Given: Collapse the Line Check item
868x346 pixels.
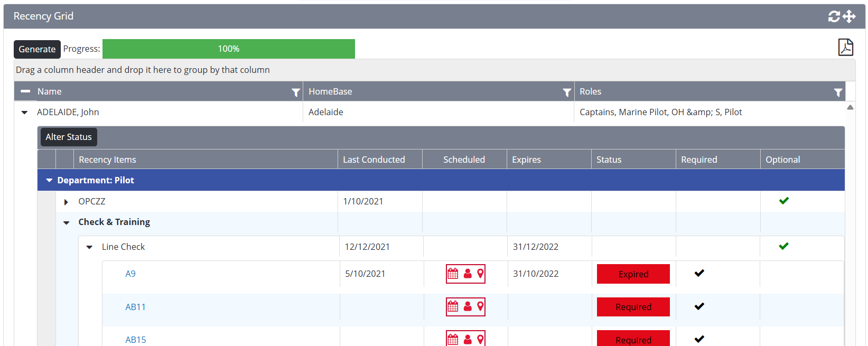Looking at the screenshot, I should 89,247.
